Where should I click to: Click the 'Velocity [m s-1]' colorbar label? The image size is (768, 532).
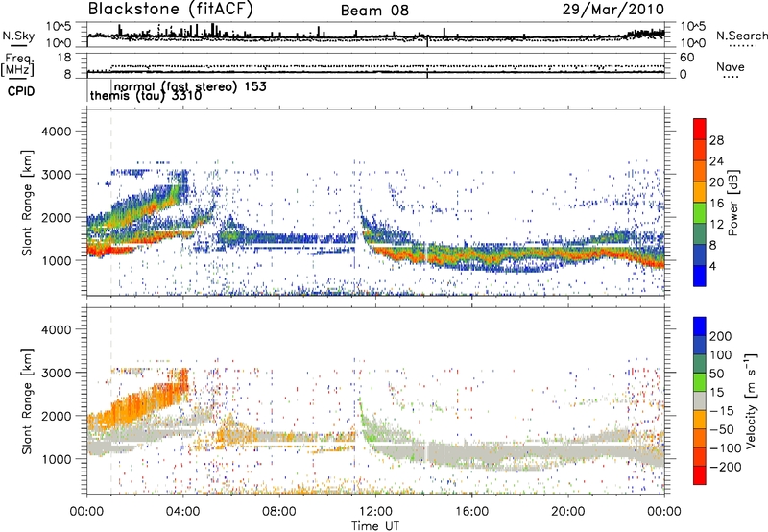[x=751, y=400]
